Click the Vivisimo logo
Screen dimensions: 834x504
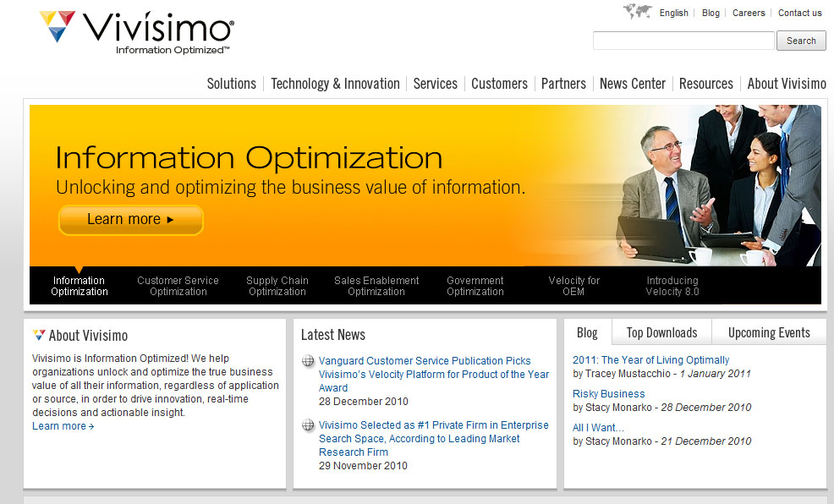point(137,32)
